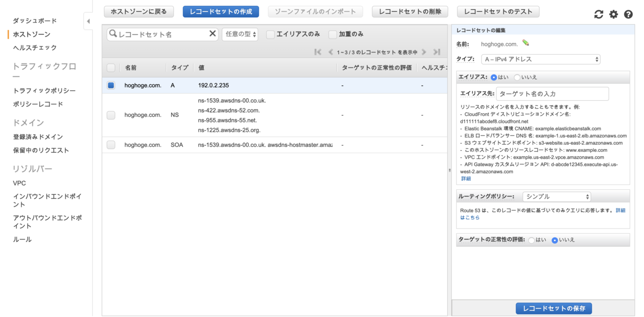The image size is (644, 317).
Task: Select ターゲットの正常性の評価 はい radio
Action: point(531,240)
